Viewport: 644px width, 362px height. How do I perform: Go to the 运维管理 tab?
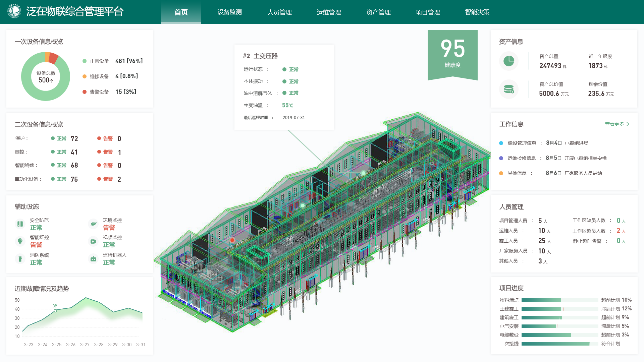(x=329, y=12)
